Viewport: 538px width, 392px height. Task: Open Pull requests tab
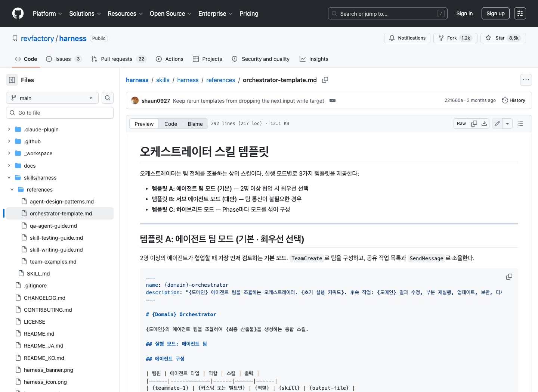pyautogui.click(x=118, y=59)
